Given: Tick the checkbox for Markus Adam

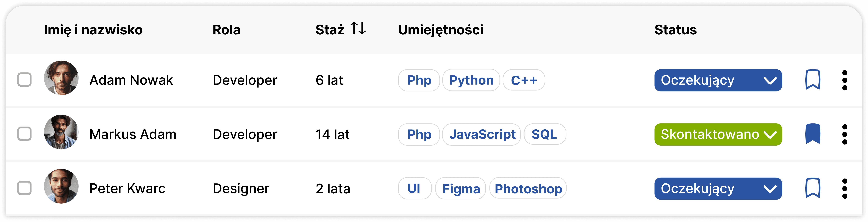Looking at the screenshot, I should click(x=25, y=134).
